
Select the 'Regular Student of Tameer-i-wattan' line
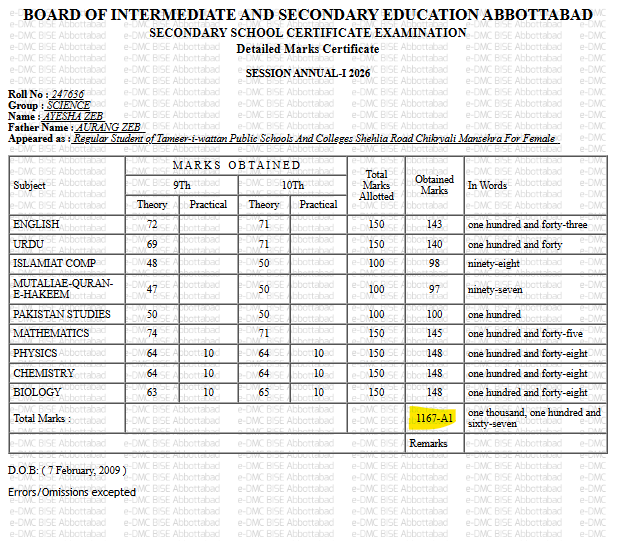click(314, 138)
